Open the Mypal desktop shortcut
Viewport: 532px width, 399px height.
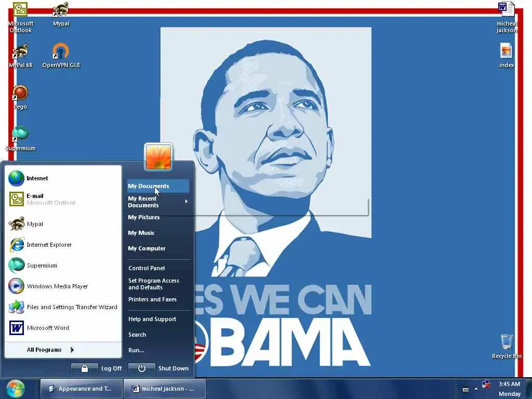(x=61, y=14)
